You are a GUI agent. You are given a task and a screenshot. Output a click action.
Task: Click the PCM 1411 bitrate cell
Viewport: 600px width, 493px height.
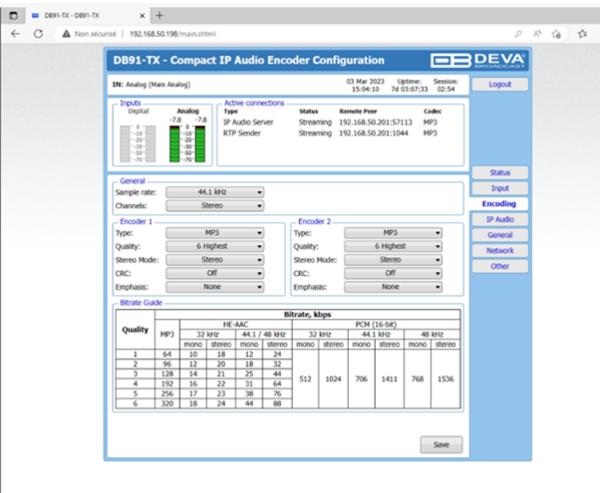pyautogui.click(x=389, y=379)
